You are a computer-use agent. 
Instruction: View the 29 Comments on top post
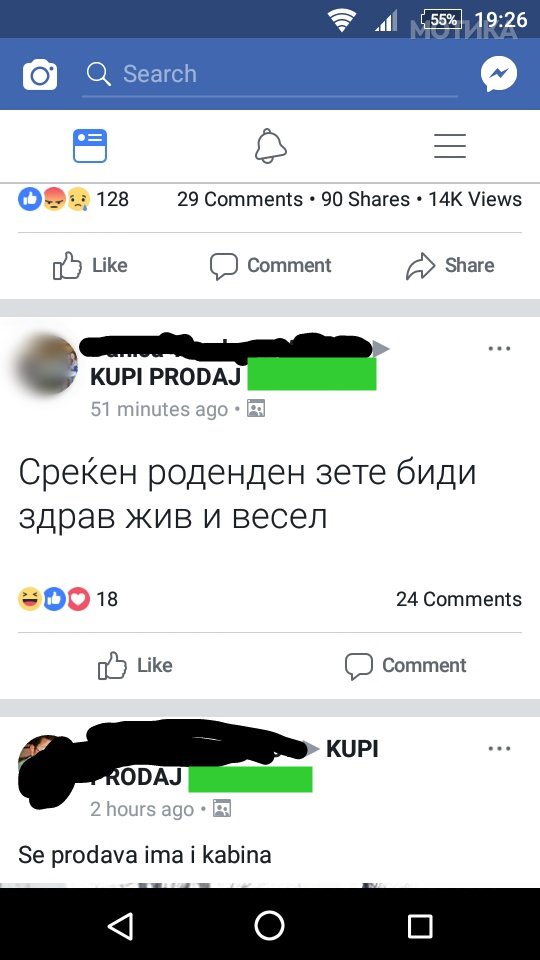pos(240,199)
